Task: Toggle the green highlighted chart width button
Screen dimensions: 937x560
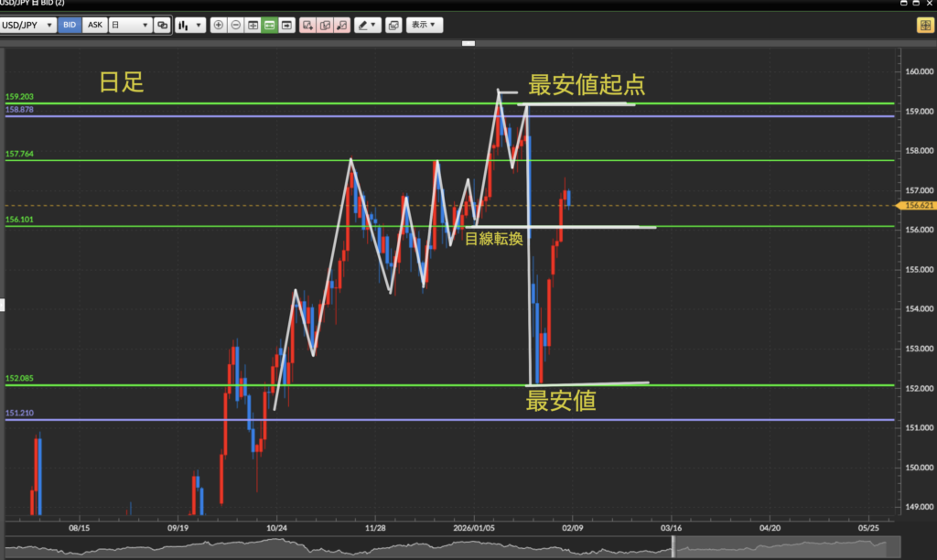Action: [270, 26]
